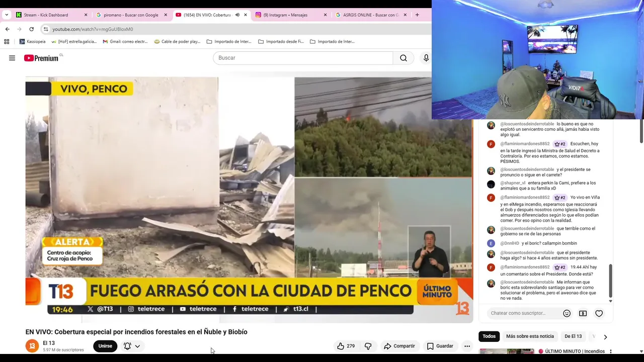Switch to ASRGIS ONLINE Google tab
This screenshot has height=362, width=644.
371,15
